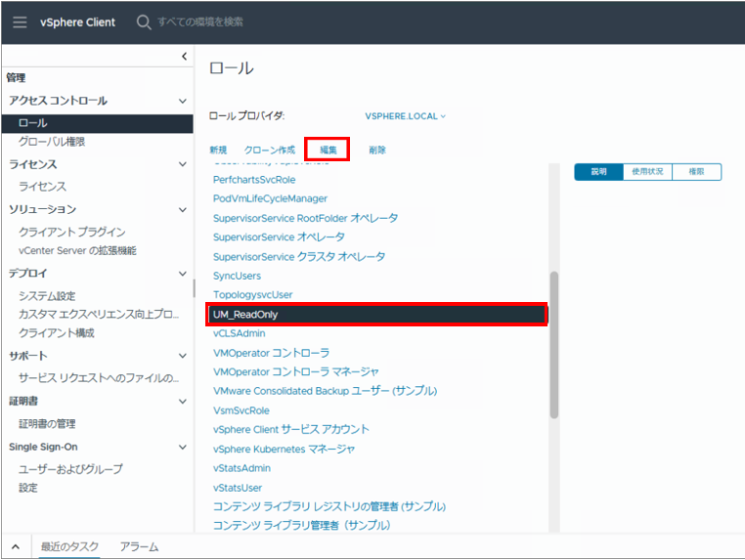Select the PodVmLifeCycleManager role
This screenshot has width=745, height=560.
pyautogui.click(x=270, y=198)
